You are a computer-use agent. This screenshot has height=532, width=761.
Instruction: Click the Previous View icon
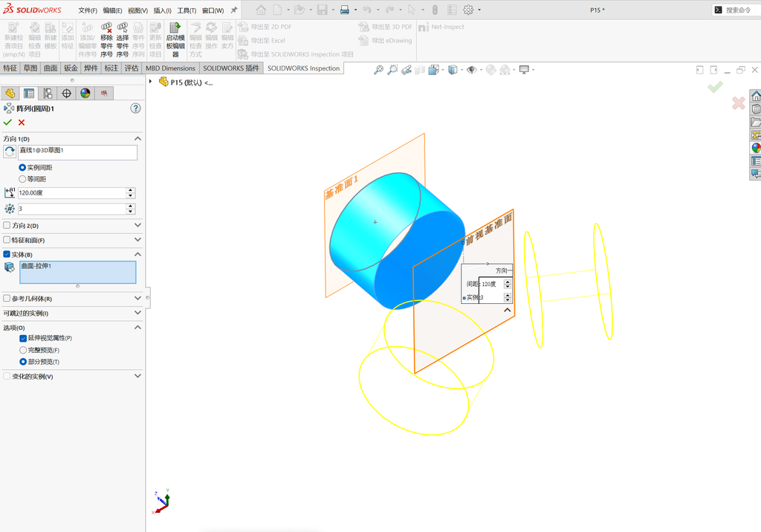pos(407,70)
